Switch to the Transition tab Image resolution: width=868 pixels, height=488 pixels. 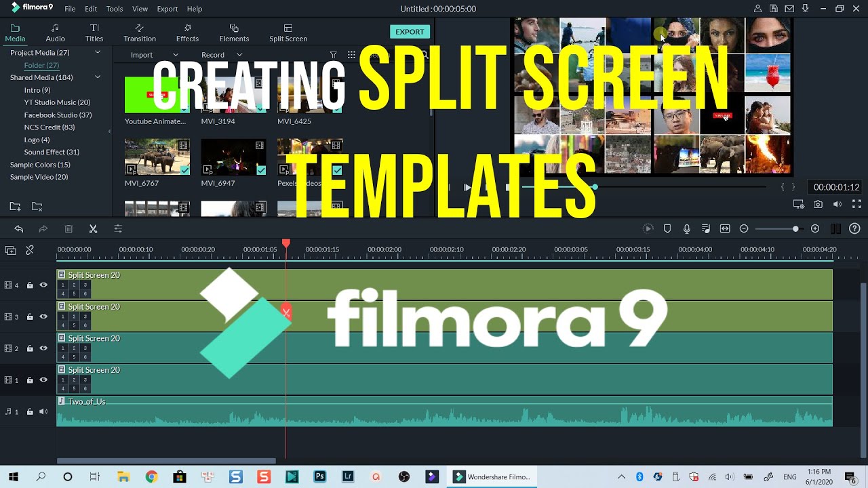tap(140, 33)
